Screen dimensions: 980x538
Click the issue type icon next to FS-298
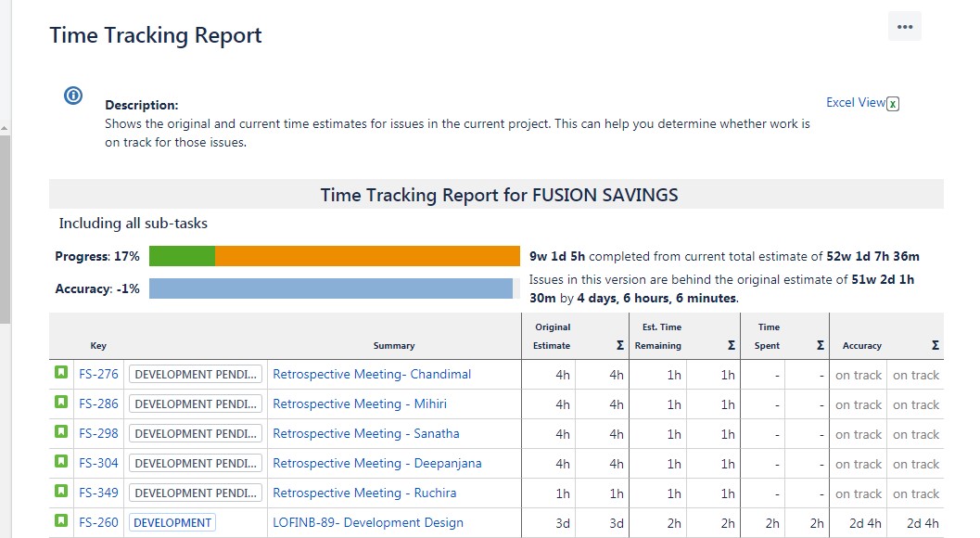61,433
